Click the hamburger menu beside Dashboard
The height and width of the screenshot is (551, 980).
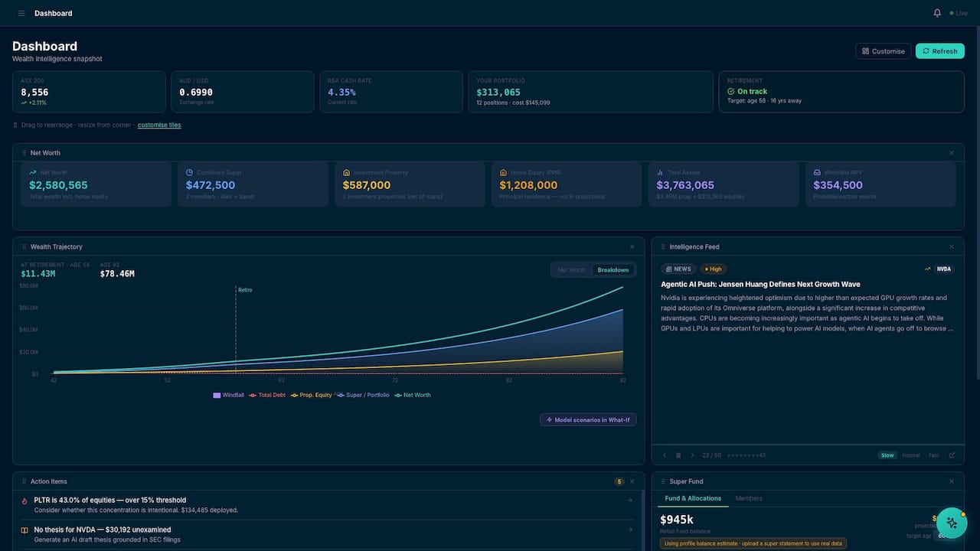tap(21, 12)
